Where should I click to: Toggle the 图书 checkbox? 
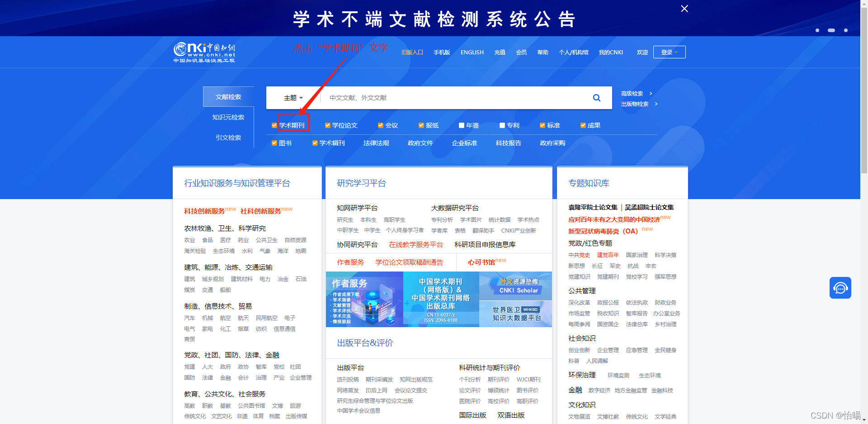tap(274, 143)
